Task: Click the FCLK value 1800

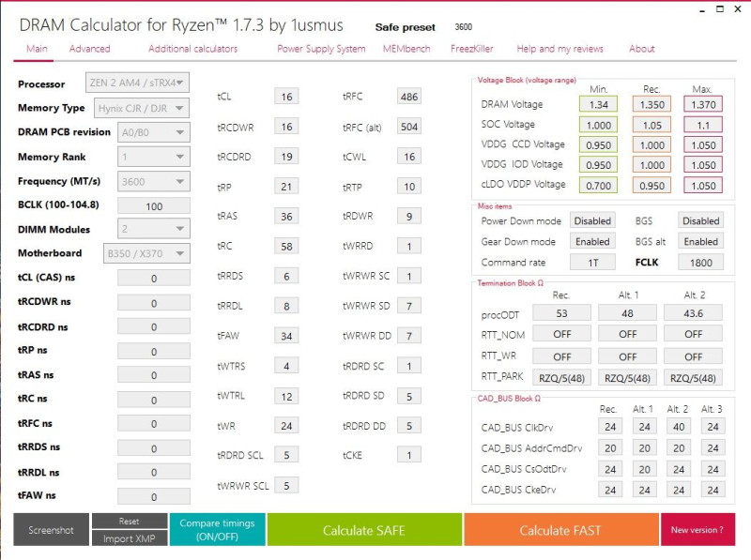Action: [x=700, y=263]
